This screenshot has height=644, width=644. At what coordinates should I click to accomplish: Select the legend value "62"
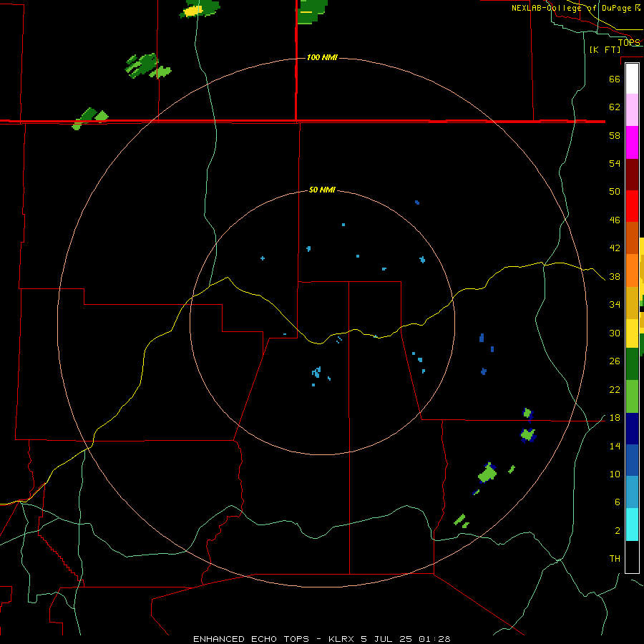point(615,107)
